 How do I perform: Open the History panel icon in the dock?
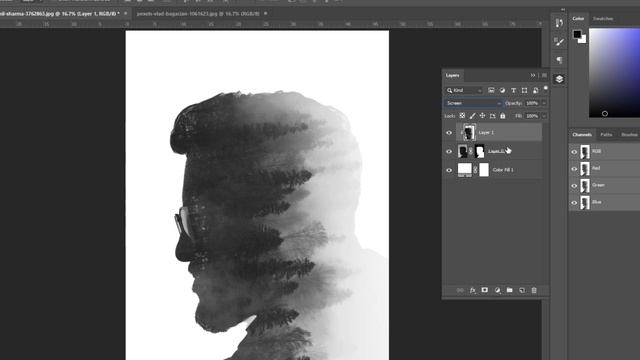[x=559, y=23]
